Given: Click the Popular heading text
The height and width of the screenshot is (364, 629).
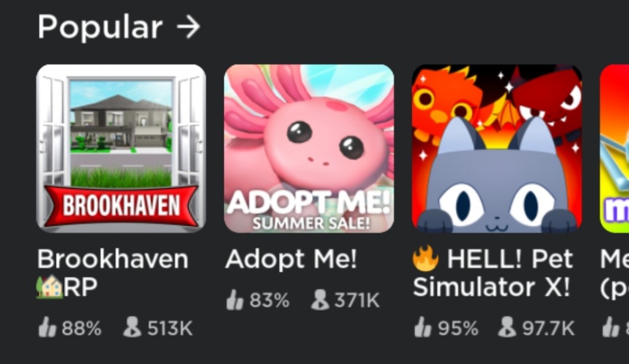Looking at the screenshot, I should click(x=100, y=28).
